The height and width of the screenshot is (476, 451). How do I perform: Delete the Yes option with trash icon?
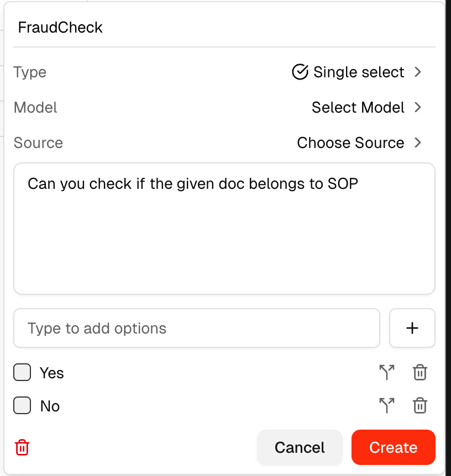tap(420, 373)
